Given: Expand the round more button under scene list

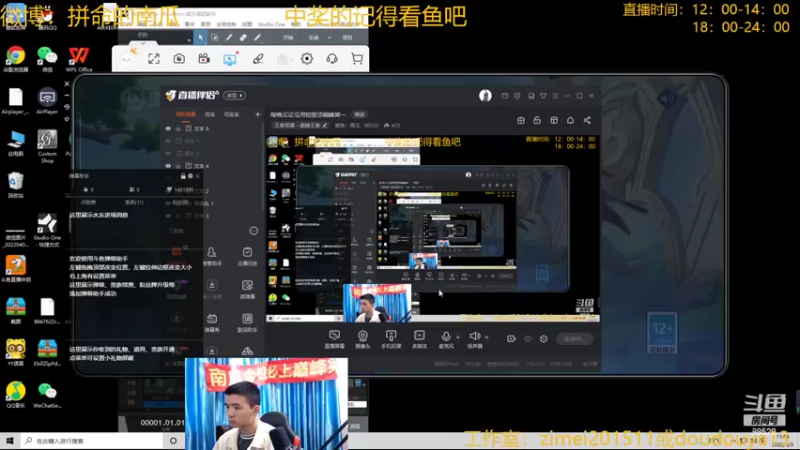Looking at the screenshot, I should 254,231.
